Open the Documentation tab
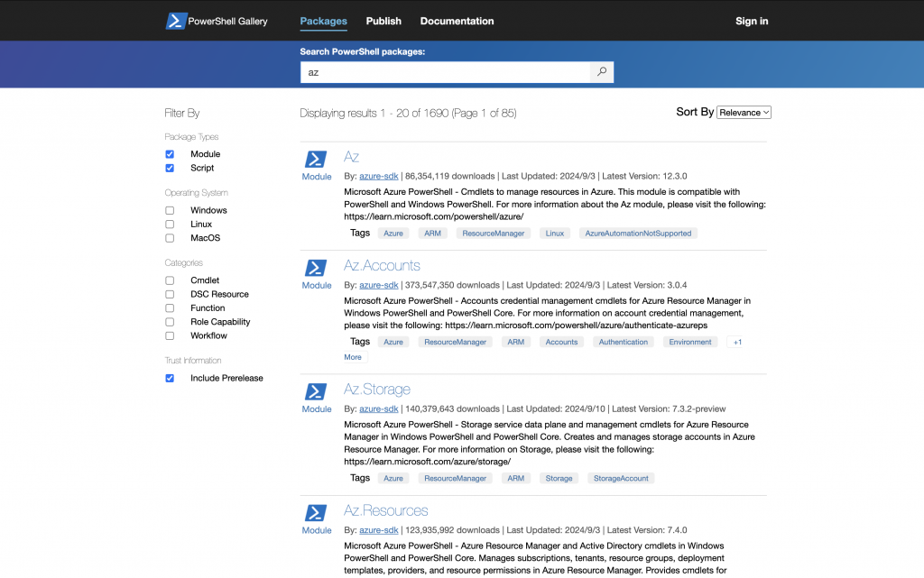Image resolution: width=924 pixels, height=578 pixels. (457, 21)
